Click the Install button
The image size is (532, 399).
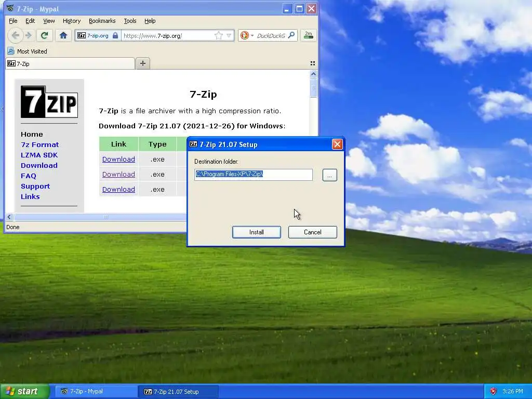pyautogui.click(x=257, y=232)
